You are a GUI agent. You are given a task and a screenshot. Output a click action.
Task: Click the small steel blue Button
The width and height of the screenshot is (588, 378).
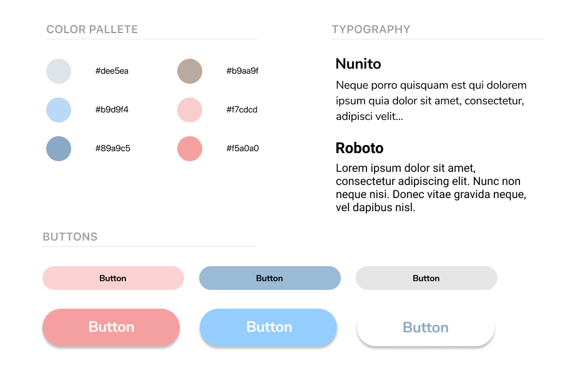(x=270, y=278)
